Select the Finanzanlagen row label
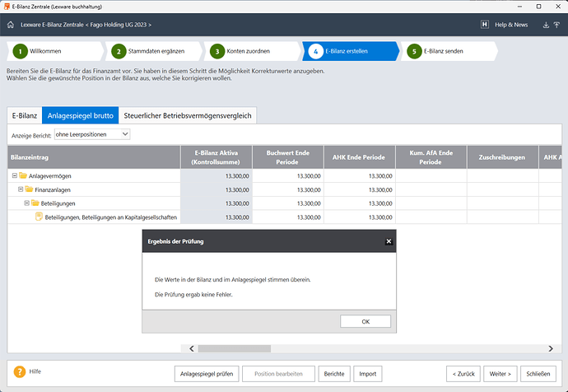The image size is (568, 392). 53,190
